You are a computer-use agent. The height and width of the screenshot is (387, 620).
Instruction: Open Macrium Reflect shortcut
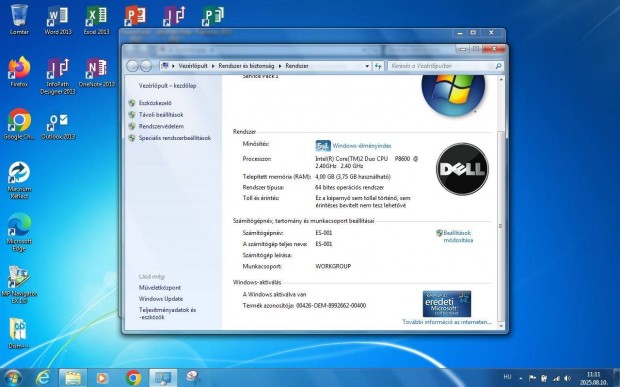[19, 179]
